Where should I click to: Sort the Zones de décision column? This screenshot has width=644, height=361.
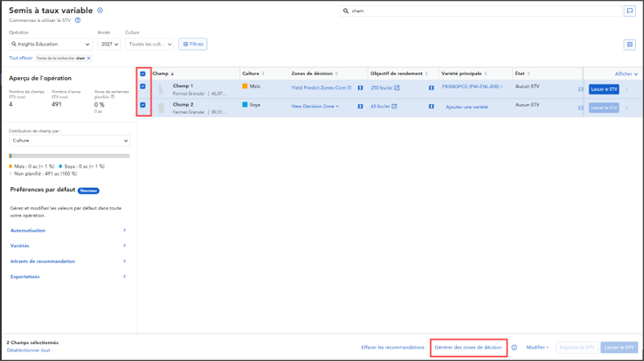(x=337, y=73)
